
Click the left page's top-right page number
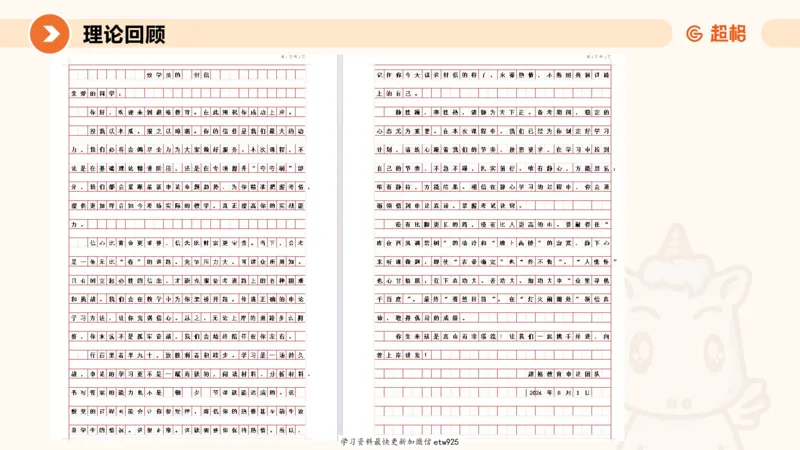point(292,59)
